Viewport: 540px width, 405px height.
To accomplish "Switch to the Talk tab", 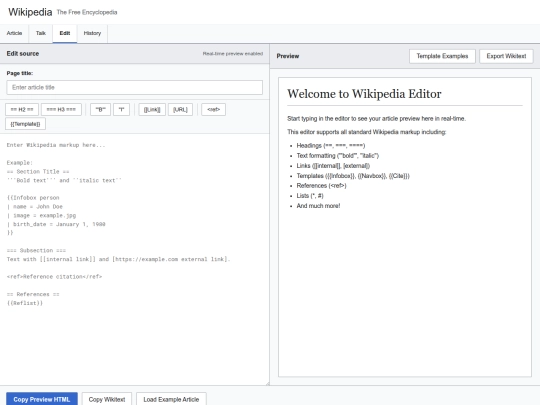I will tap(41, 33).
